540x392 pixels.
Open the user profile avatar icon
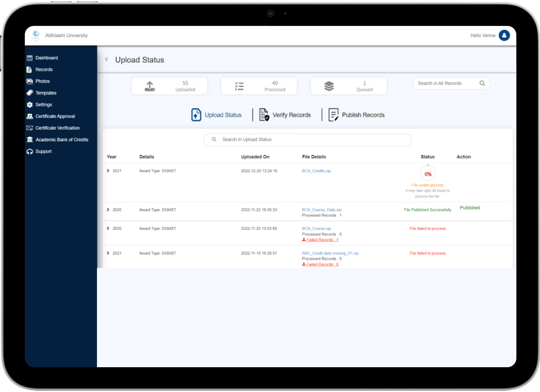click(x=504, y=35)
